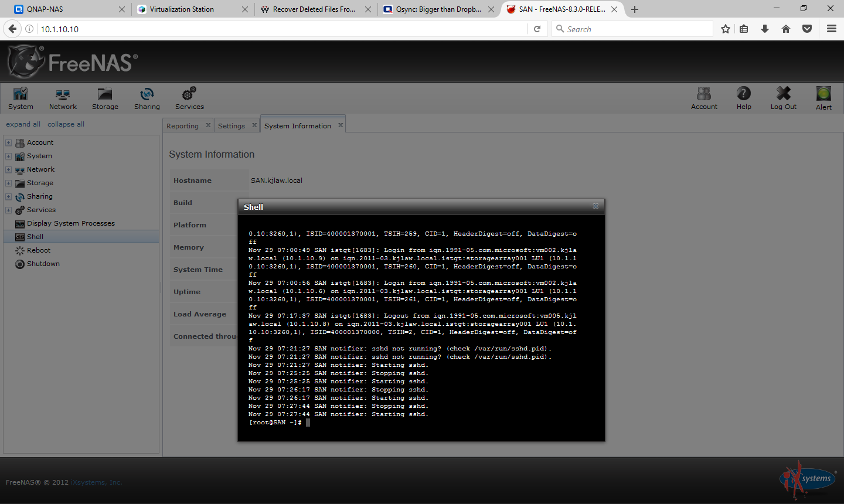Go to browser home page
The height and width of the screenshot is (504, 844).
(786, 29)
